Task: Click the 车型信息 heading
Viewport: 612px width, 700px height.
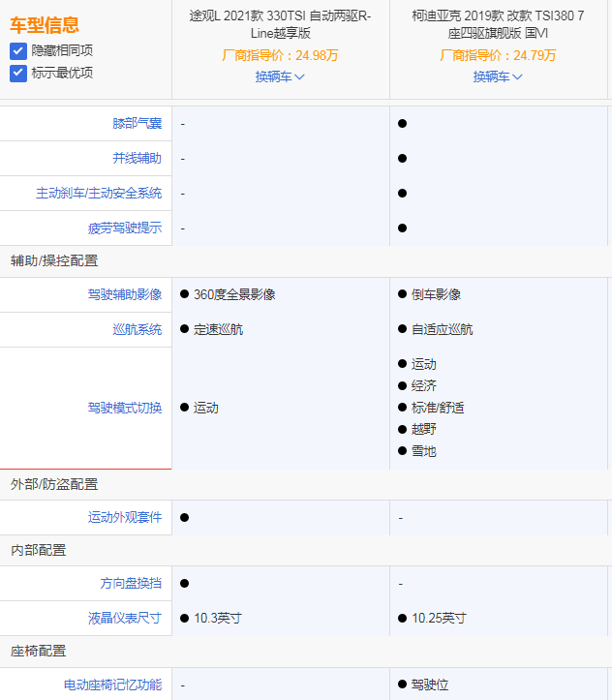Action: point(45,25)
